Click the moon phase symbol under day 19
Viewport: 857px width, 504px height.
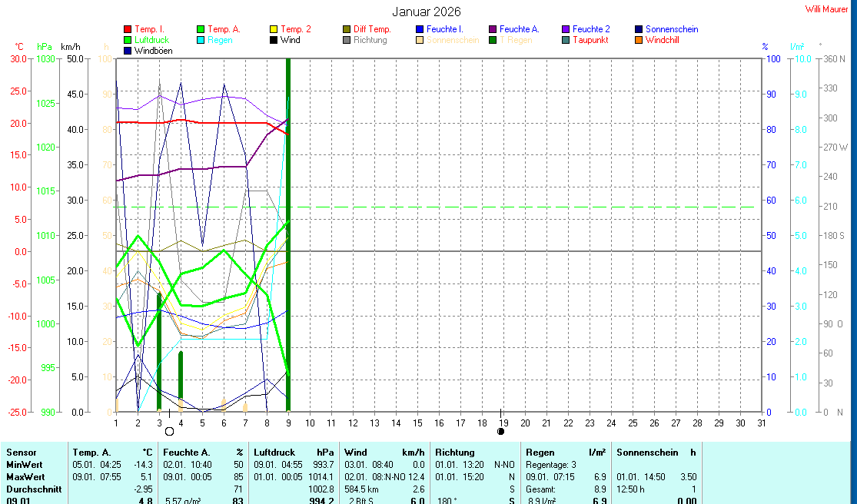click(x=501, y=431)
